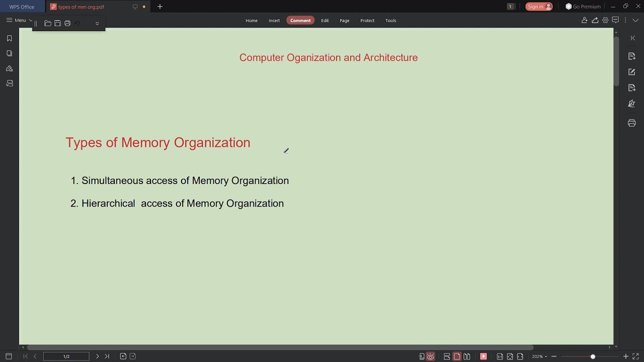Enter full screen mode icon

635,356
